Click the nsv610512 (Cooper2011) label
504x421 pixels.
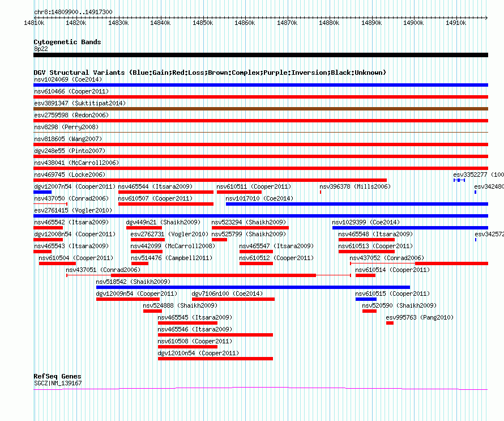tap(276, 258)
